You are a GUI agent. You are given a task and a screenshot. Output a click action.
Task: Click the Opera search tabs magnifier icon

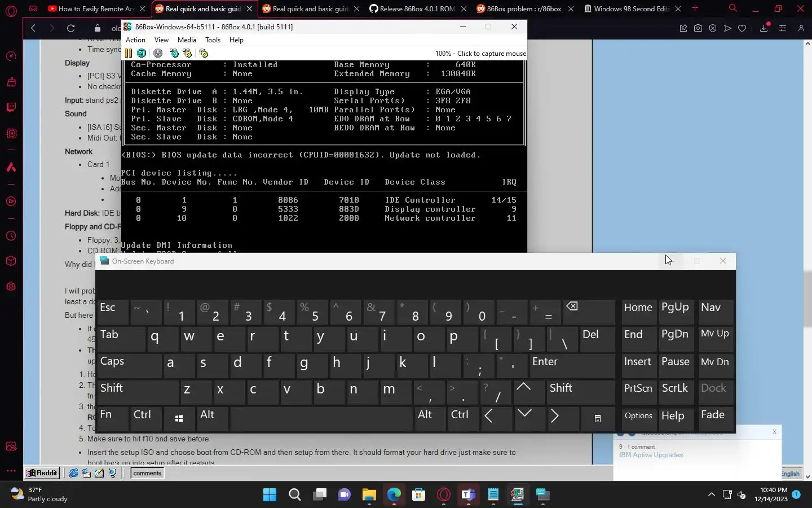click(733, 8)
